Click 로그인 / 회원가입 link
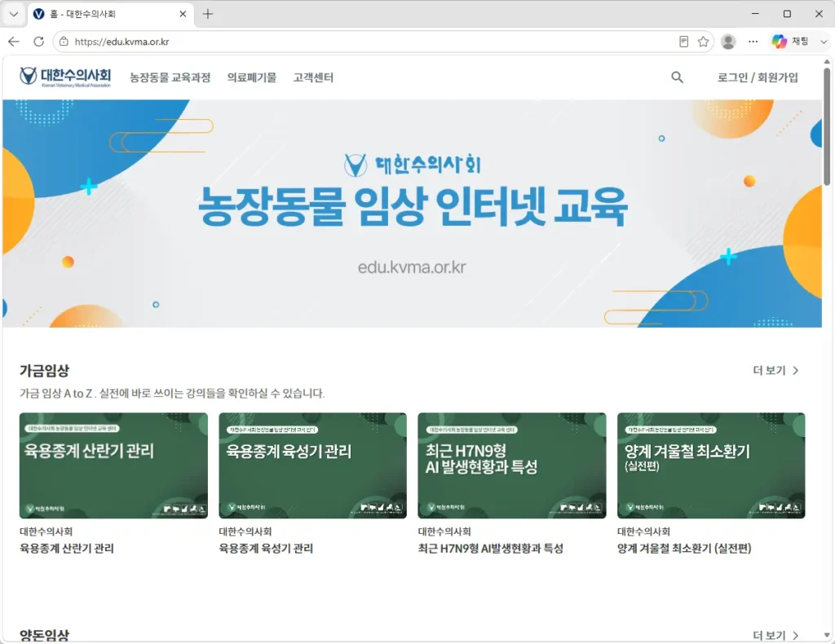 click(758, 77)
